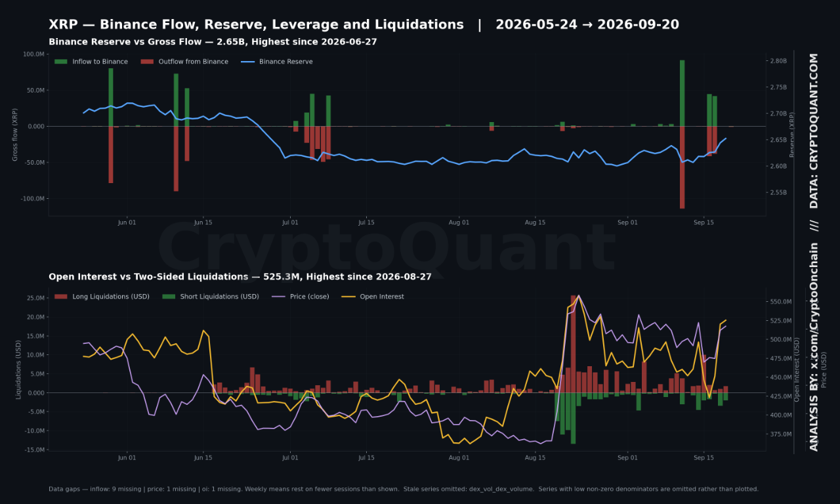
Task: Click the 'Outflow from Binance' legend label
Action: (194, 62)
